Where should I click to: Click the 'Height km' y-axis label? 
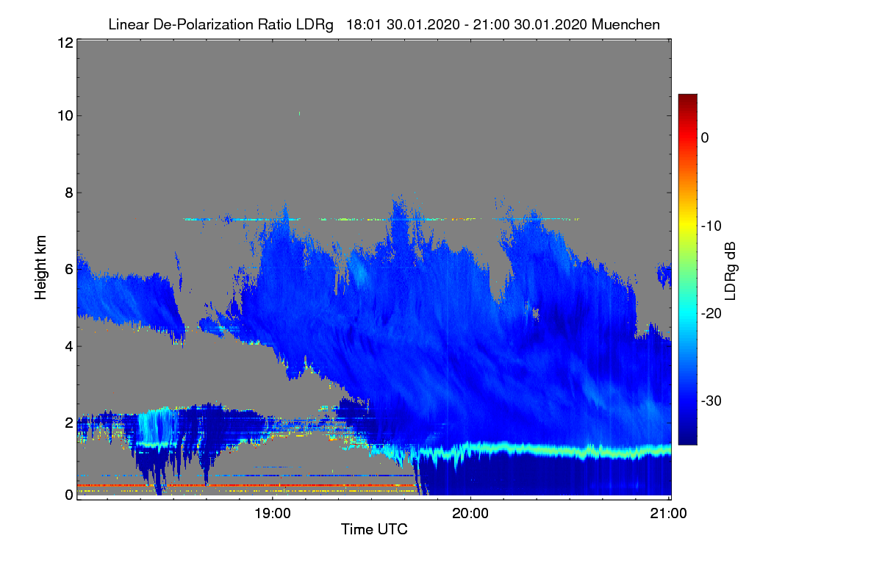40,268
